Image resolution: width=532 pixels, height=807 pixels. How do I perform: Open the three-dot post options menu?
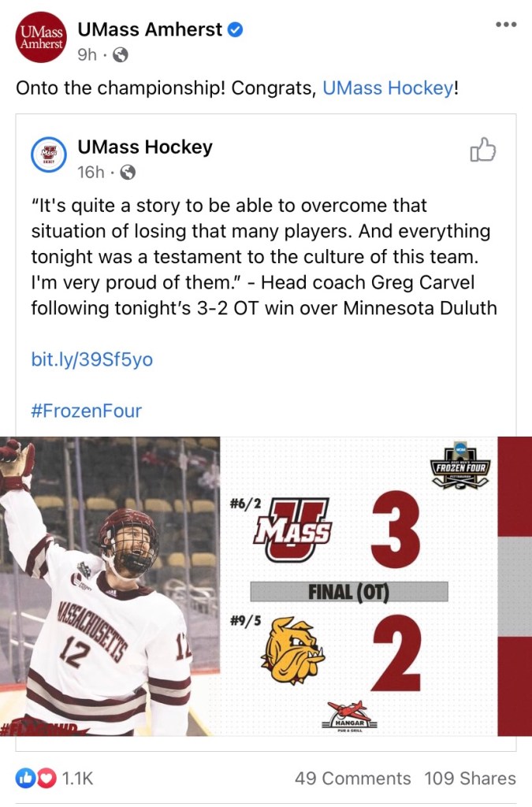click(505, 24)
